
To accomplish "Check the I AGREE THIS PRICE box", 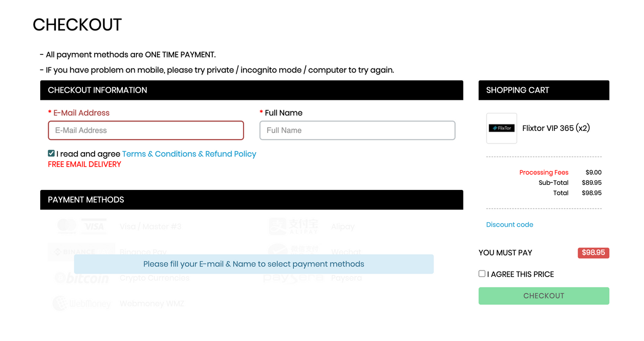I will pos(482,274).
